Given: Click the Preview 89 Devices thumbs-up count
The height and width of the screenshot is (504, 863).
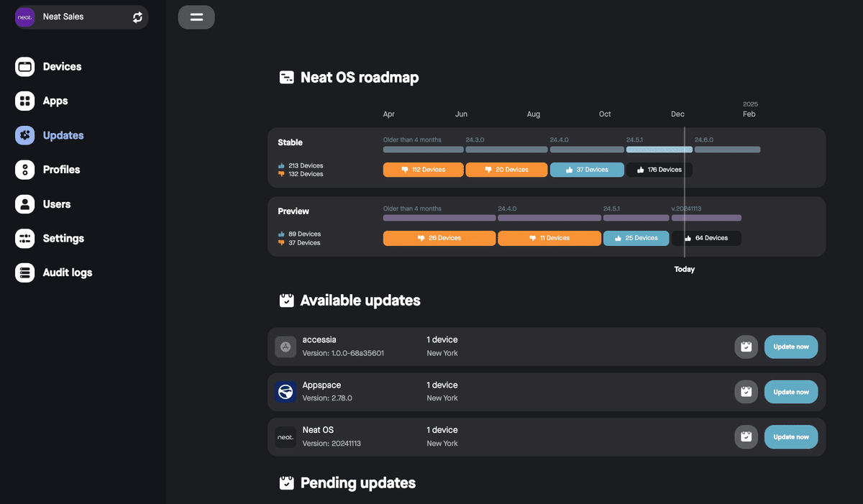Looking at the screenshot, I should point(299,234).
